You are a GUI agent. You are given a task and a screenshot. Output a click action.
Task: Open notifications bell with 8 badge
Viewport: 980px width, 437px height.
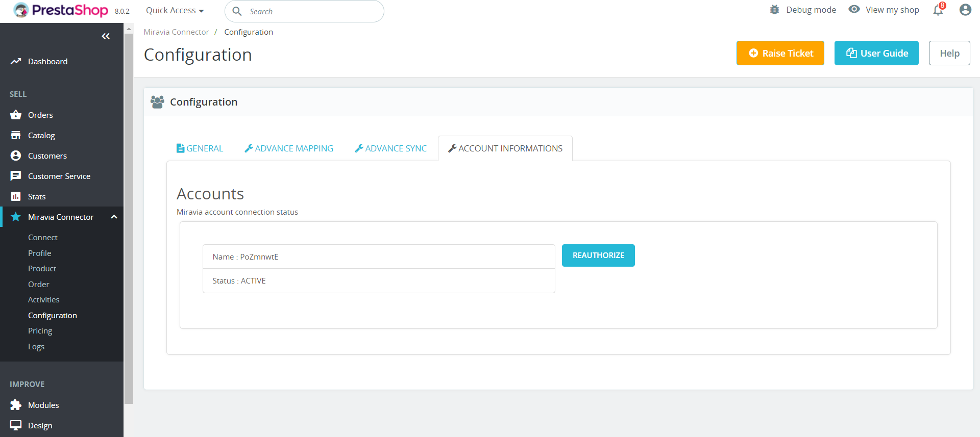[939, 9]
